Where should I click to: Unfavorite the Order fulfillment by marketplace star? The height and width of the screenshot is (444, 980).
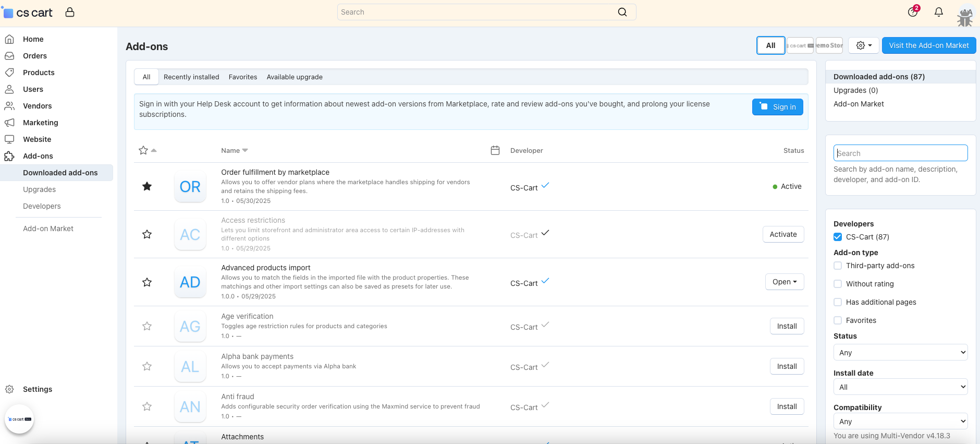pyautogui.click(x=147, y=186)
